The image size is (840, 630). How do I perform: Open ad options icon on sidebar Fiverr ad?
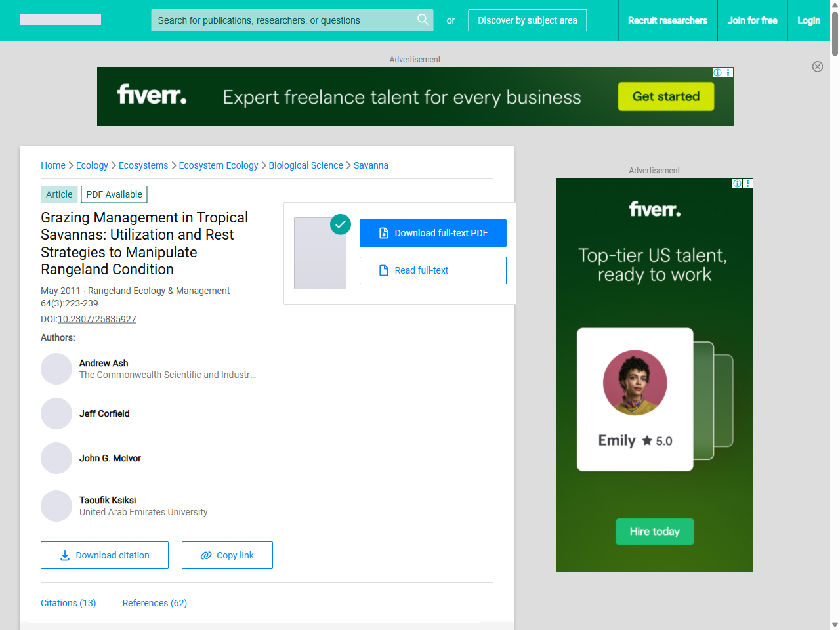click(x=748, y=183)
